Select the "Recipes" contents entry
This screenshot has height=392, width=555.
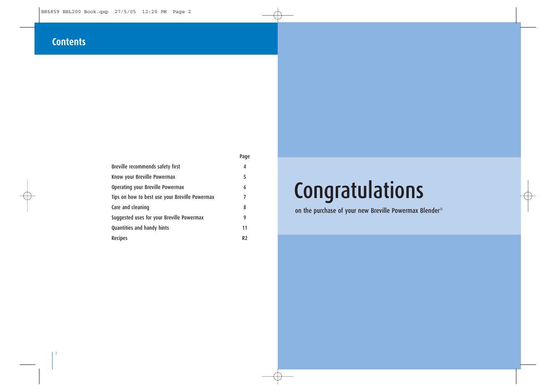point(120,238)
